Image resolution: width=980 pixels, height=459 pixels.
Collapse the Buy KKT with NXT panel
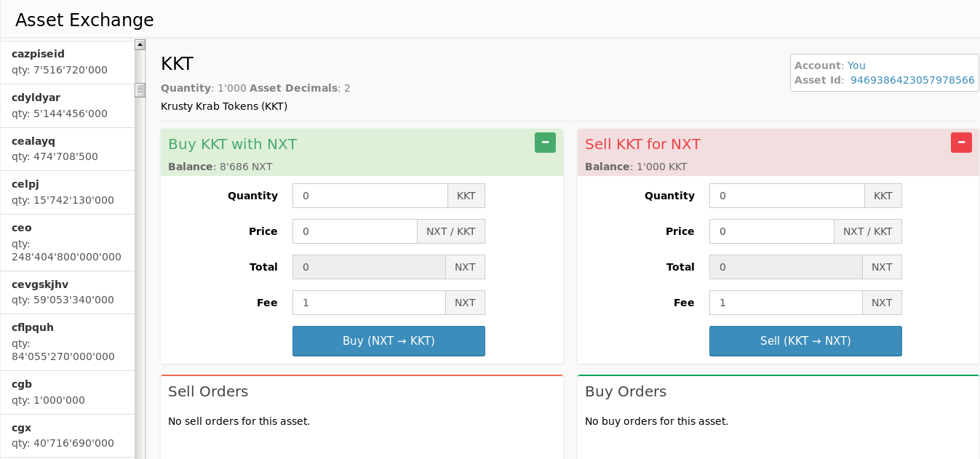[x=545, y=143]
